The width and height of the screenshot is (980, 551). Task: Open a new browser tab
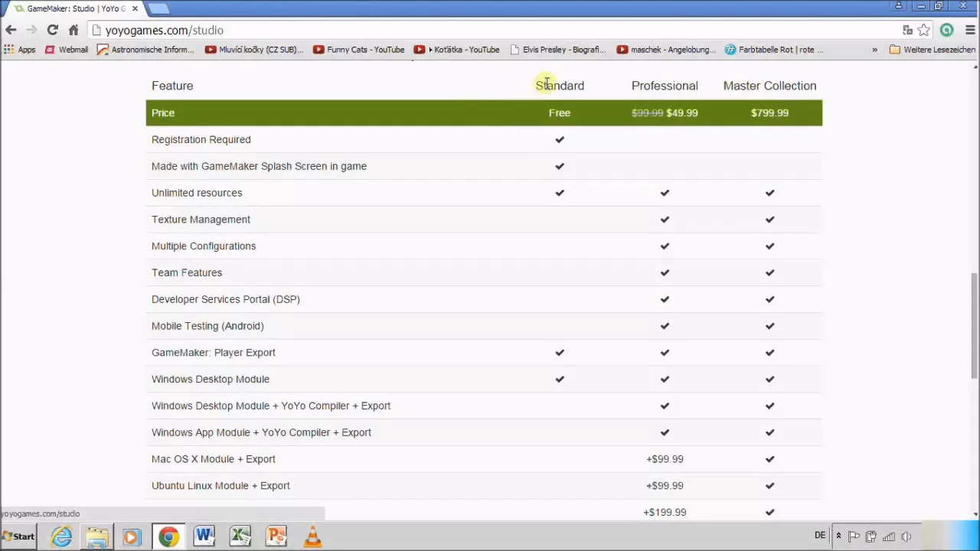tap(158, 8)
